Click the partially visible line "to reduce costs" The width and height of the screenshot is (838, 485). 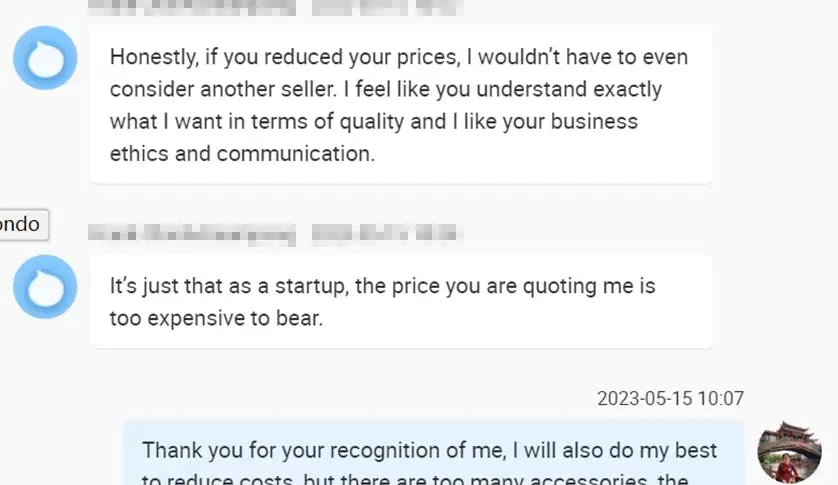pos(210,479)
